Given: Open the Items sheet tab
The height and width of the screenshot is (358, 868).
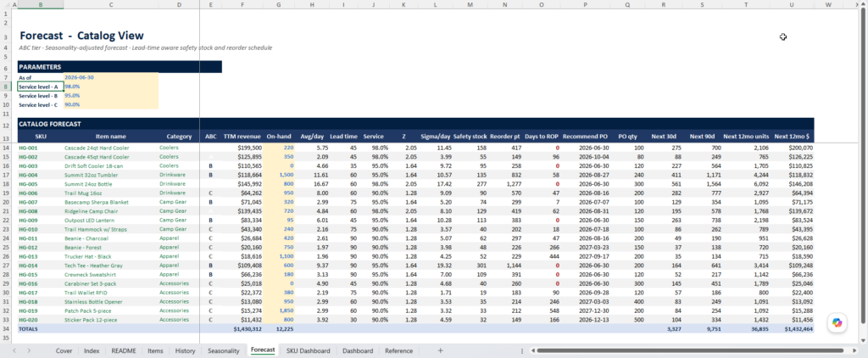Looking at the screenshot, I should [156, 351].
